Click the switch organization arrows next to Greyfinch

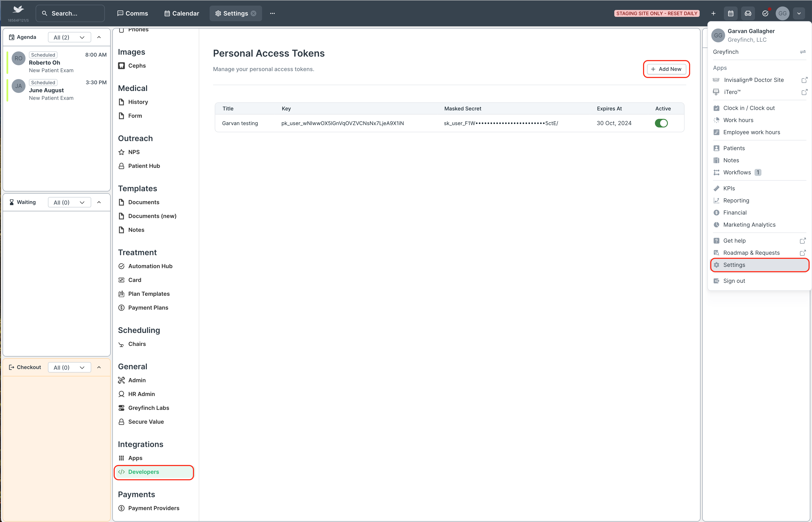(803, 52)
